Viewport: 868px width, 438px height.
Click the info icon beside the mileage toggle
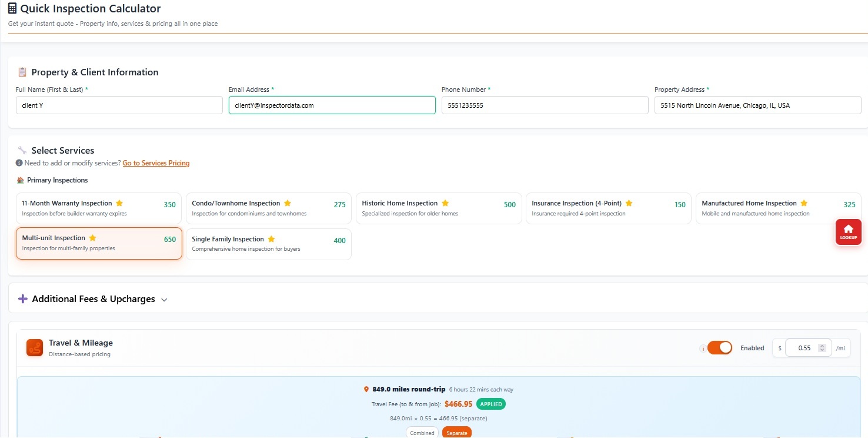(702, 349)
